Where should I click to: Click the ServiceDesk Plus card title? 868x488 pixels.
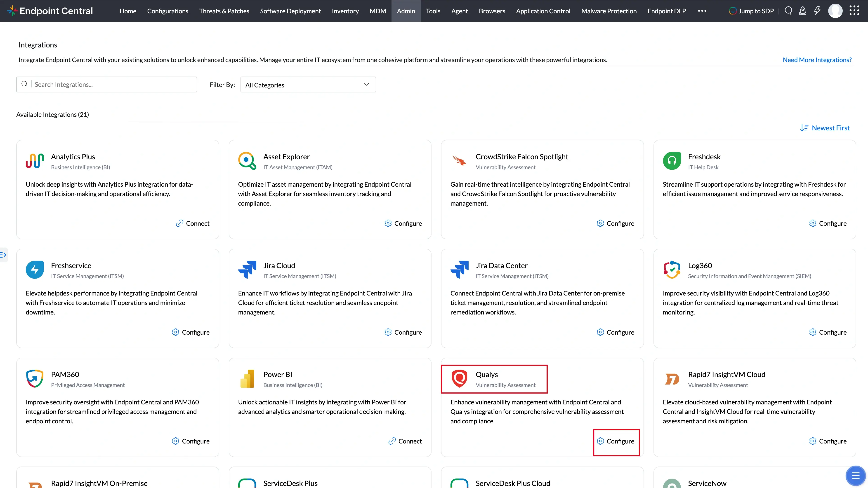[290, 483]
